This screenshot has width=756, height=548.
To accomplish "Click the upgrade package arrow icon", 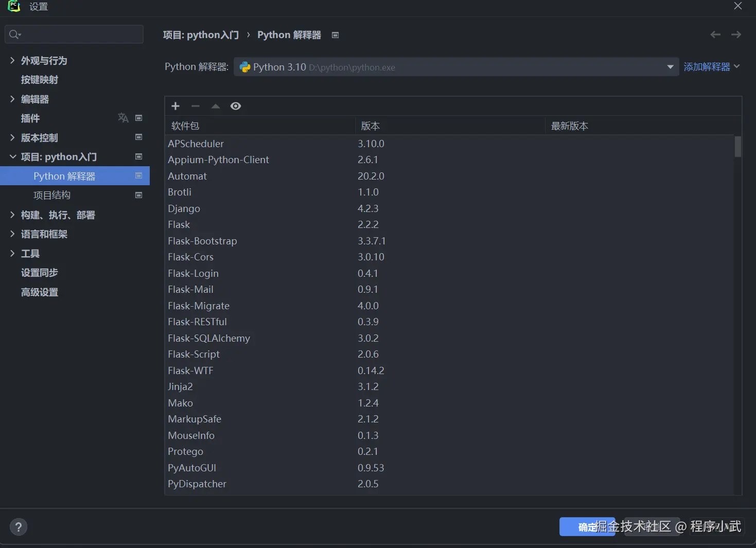I will coord(216,106).
